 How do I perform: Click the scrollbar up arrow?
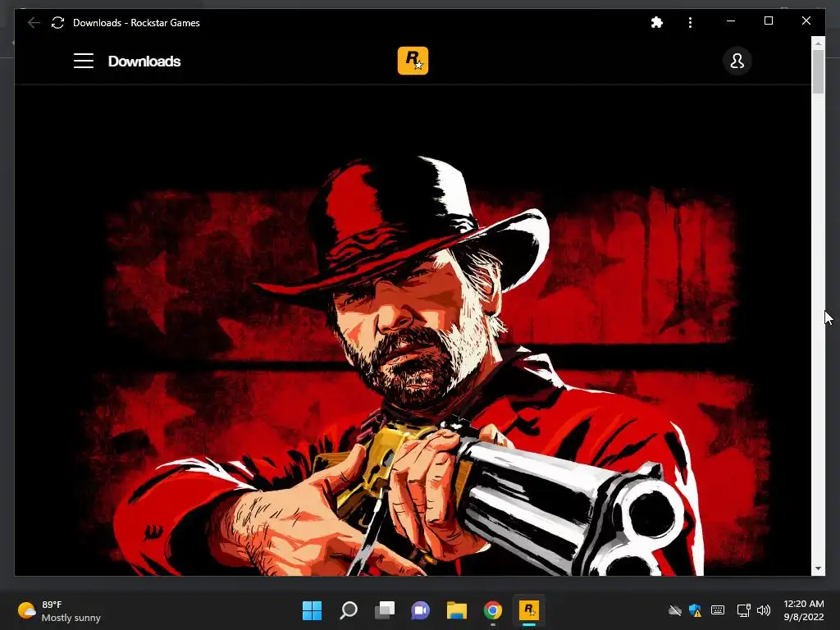tap(818, 43)
